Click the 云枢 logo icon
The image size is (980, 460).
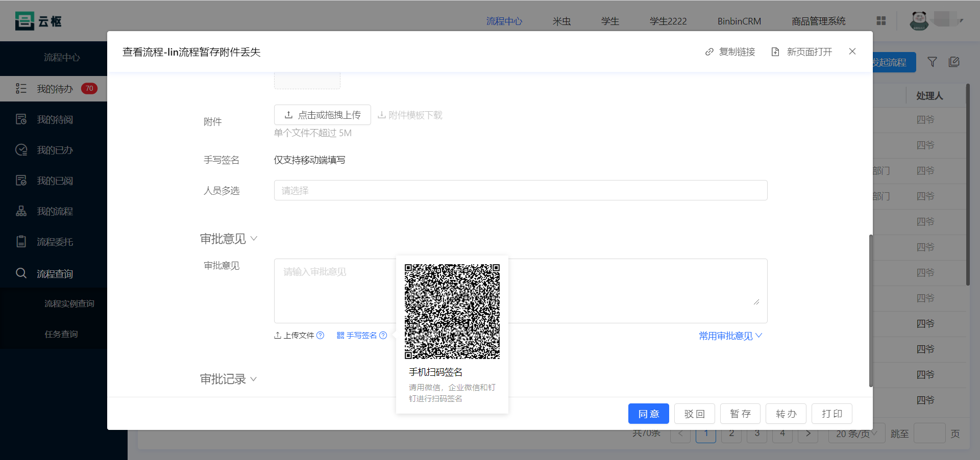pos(24,21)
